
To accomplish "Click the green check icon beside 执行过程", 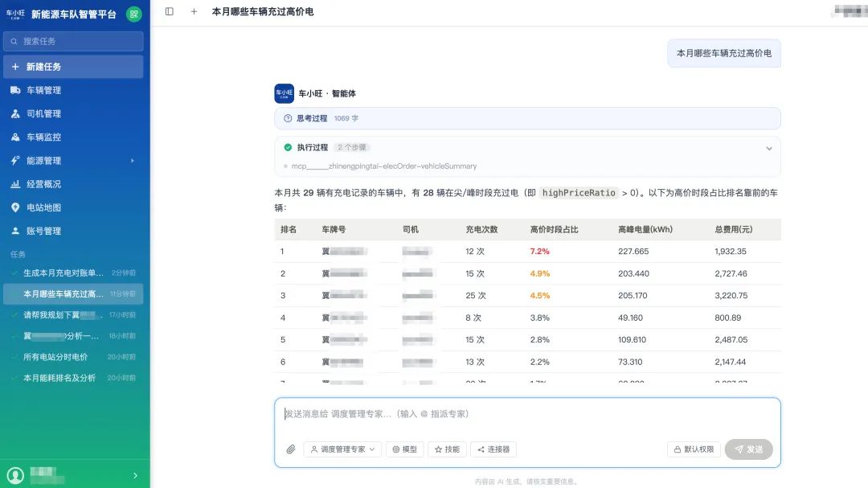I will [x=288, y=147].
